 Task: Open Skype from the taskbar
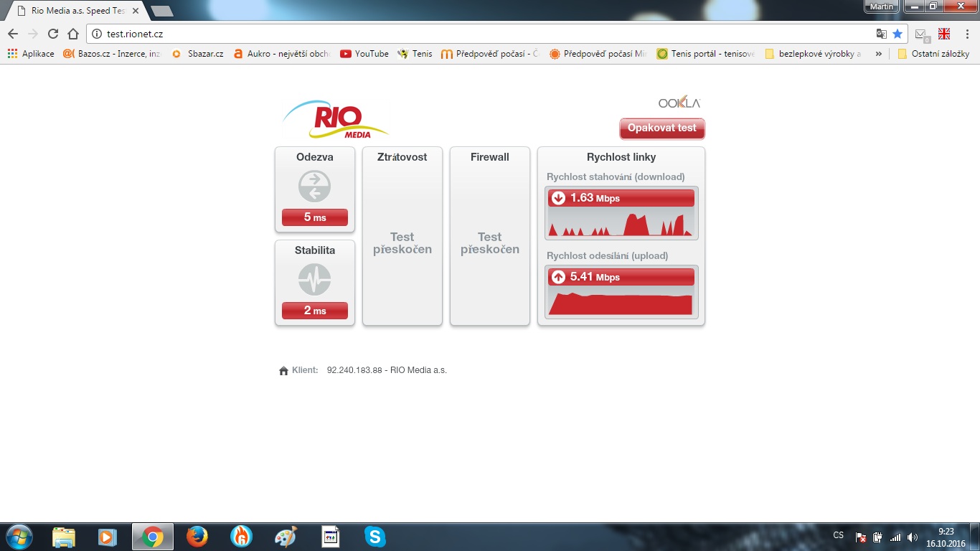pyautogui.click(x=374, y=537)
